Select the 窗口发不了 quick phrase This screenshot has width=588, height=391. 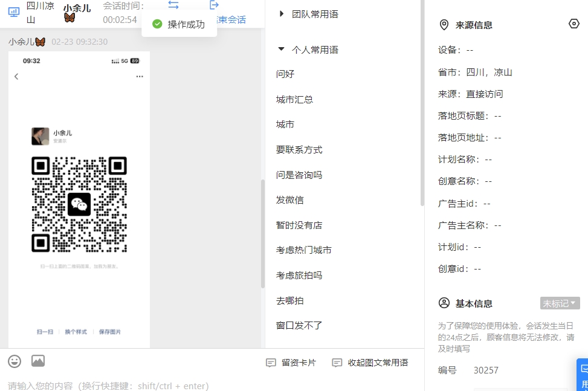(299, 325)
